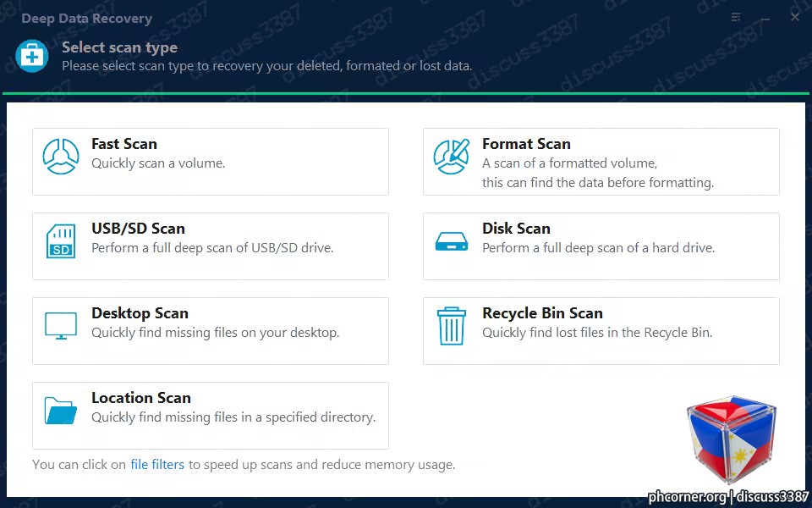Image resolution: width=812 pixels, height=508 pixels.
Task: Open Location Scan via its title
Action: point(141,398)
